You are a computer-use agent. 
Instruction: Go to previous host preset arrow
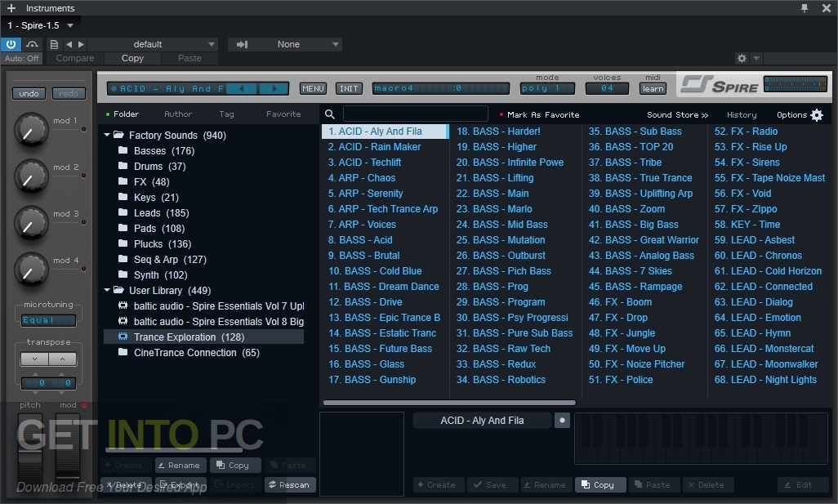(x=69, y=44)
